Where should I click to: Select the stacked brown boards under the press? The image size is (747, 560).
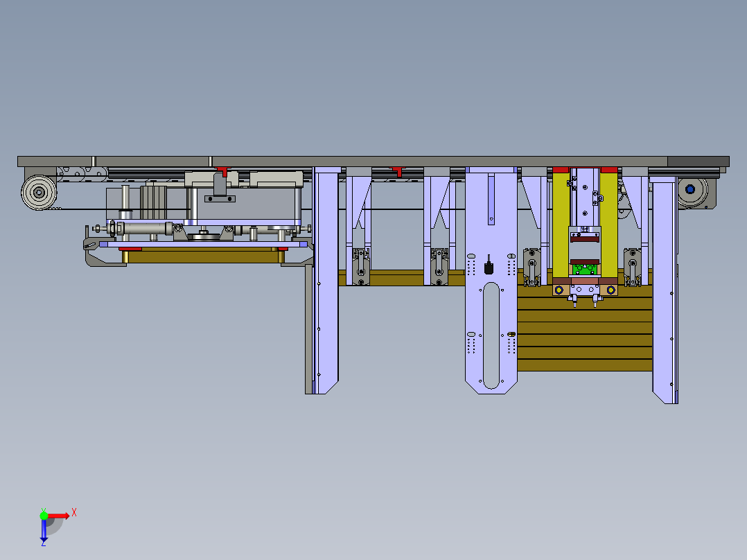coord(585,328)
